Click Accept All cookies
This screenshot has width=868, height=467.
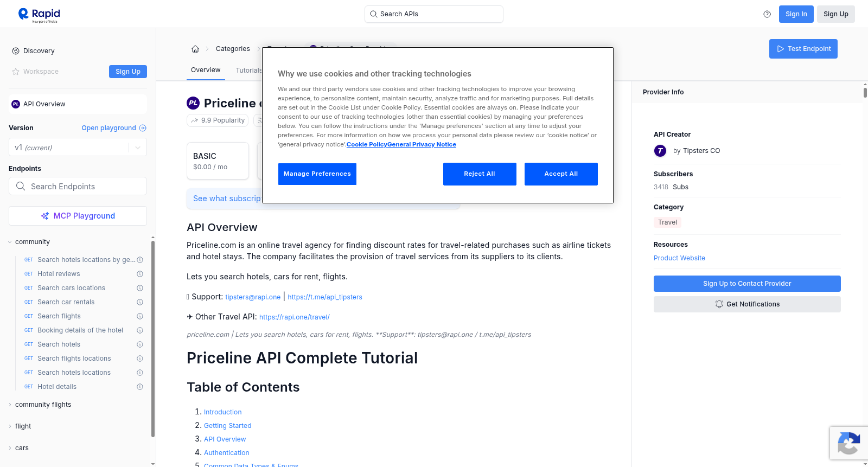[561, 174]
